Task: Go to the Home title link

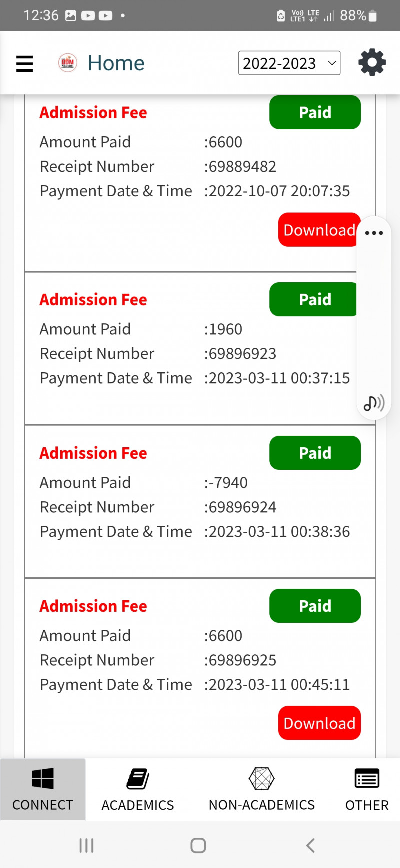Action: click(116, 63)
